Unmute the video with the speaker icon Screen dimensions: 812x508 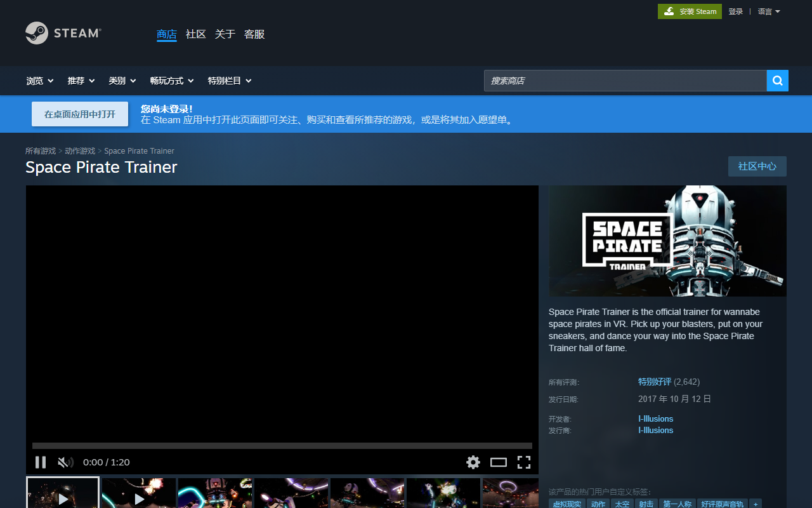(65, 462)
